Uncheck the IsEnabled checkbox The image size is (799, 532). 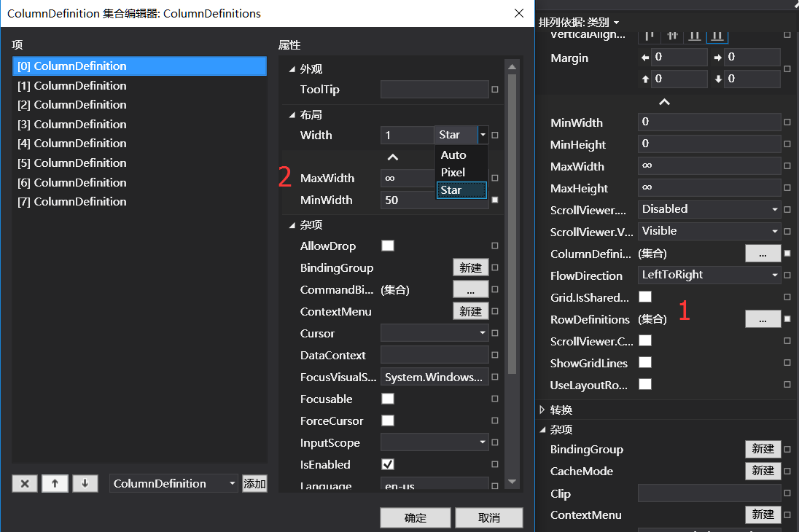click(x=388, y=464)
